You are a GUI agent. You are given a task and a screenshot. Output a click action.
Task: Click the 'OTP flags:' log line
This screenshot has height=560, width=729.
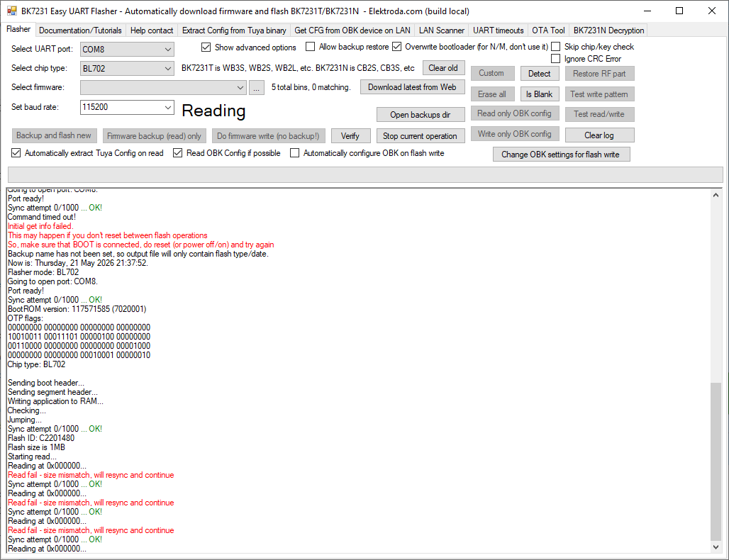coord(26,318)
